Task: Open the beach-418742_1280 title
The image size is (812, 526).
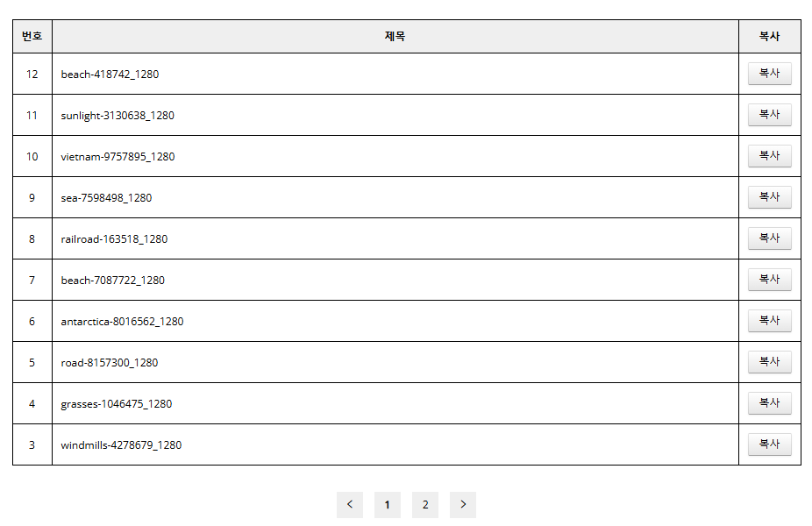Action: 110,75
